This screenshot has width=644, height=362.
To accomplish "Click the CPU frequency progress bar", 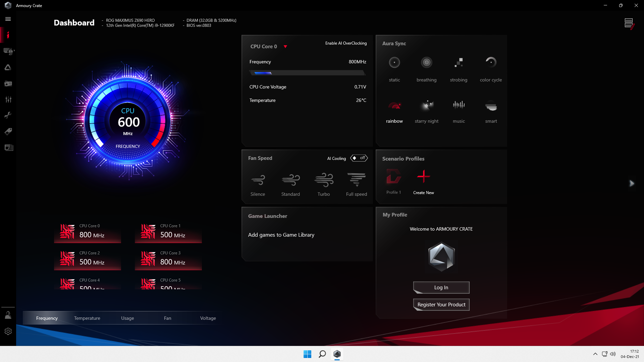I will coord(307,73).
